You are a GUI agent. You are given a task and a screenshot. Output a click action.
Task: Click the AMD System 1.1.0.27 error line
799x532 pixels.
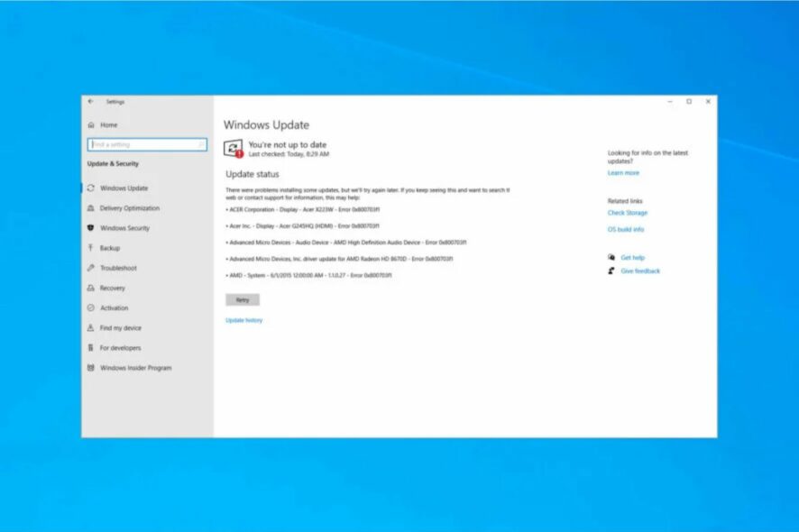point(308,275)
